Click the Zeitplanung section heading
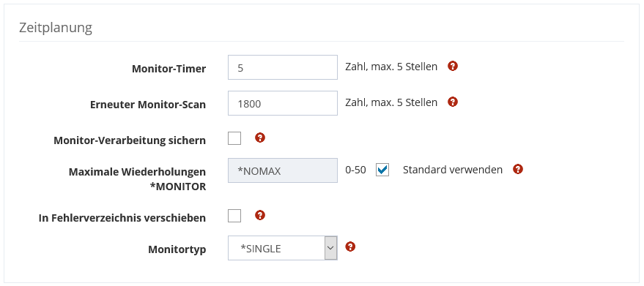This screenshot has width=644, height=286. 56,28
